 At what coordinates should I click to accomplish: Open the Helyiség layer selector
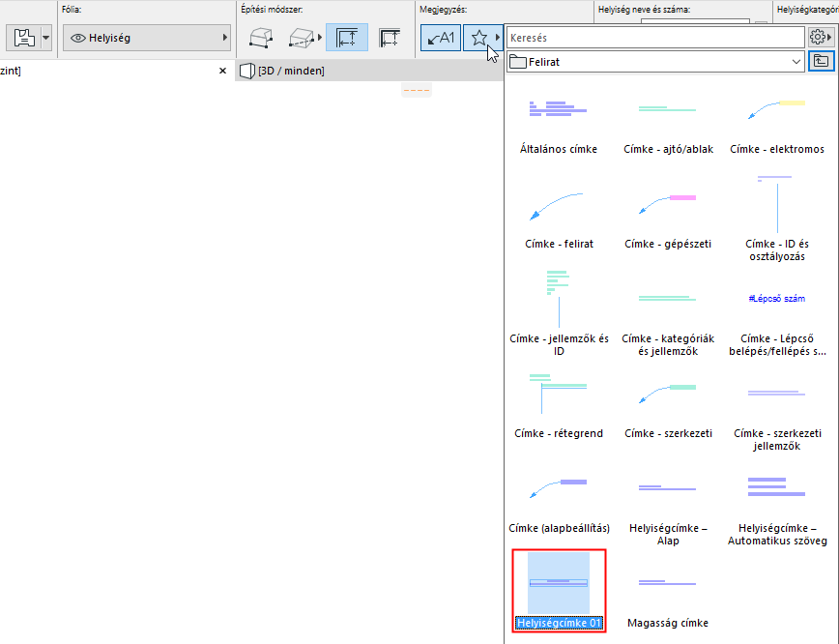[x=147, y=38]
